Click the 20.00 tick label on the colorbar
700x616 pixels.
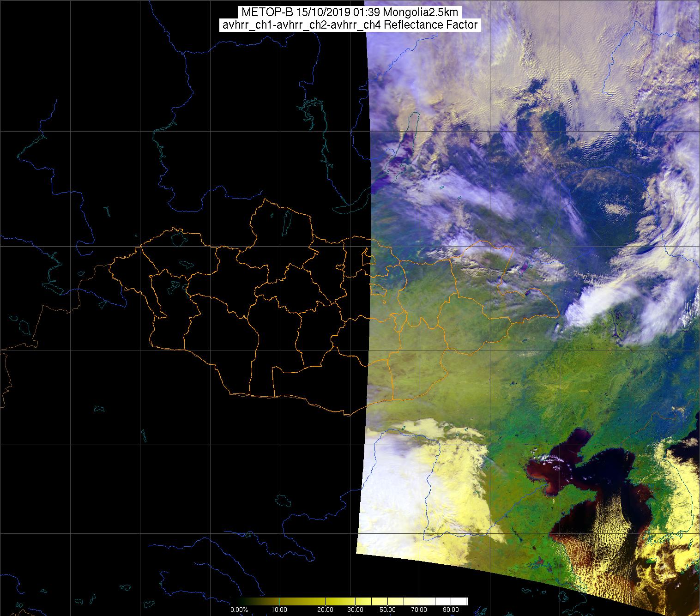point(326,610)
